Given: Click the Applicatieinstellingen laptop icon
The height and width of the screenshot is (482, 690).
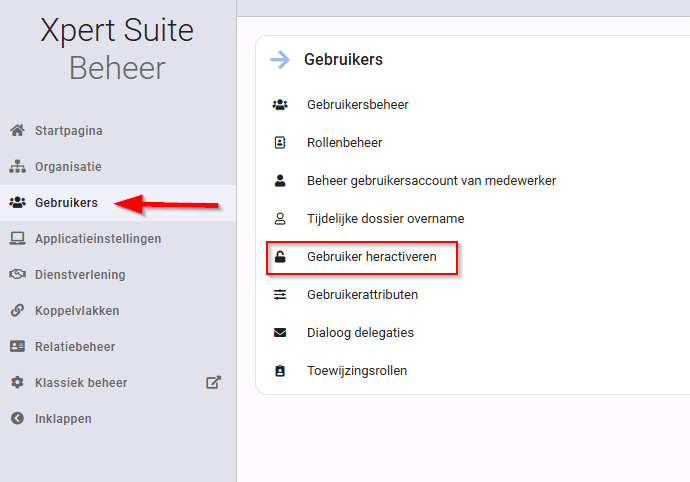Looking at the screenshot, I should 18,238.
